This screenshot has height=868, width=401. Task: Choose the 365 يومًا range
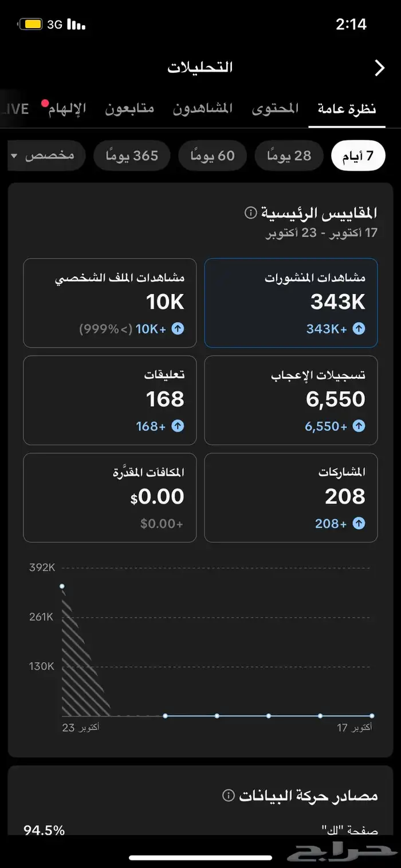[x=132, y=156]
